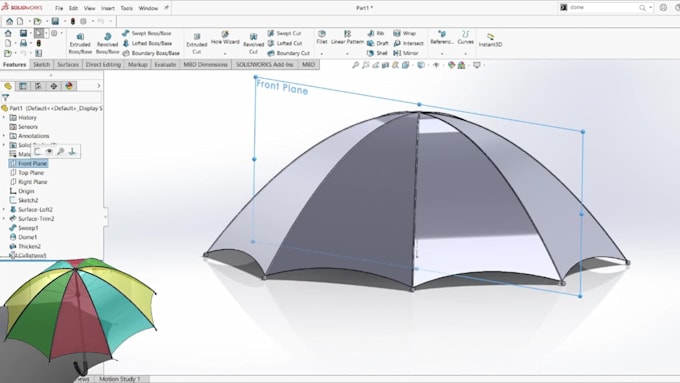Open the FeatureManager design tree tab
The width and height of the screenshot is (680, 383).
pos(8,86)
